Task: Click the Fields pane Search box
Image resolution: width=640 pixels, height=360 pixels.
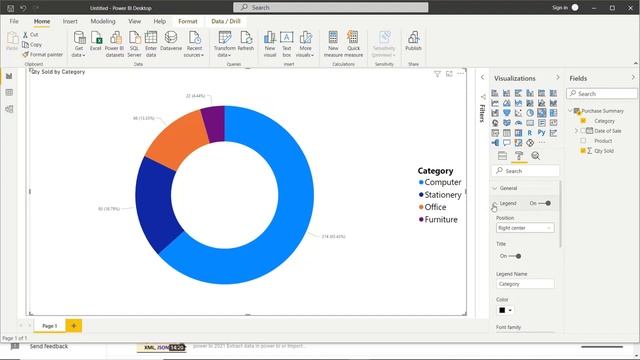Action: coord(602,94)
